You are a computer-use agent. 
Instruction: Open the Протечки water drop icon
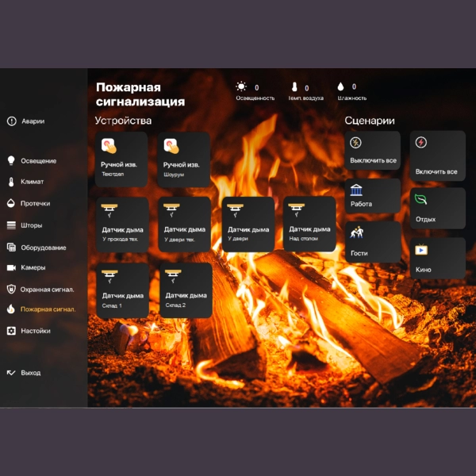point(11,203)
